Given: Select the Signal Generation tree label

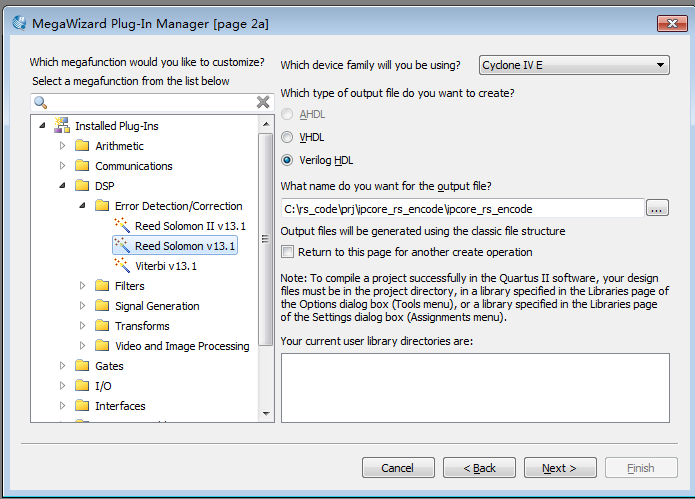Looking at the screenshot, I should point(157,306).
